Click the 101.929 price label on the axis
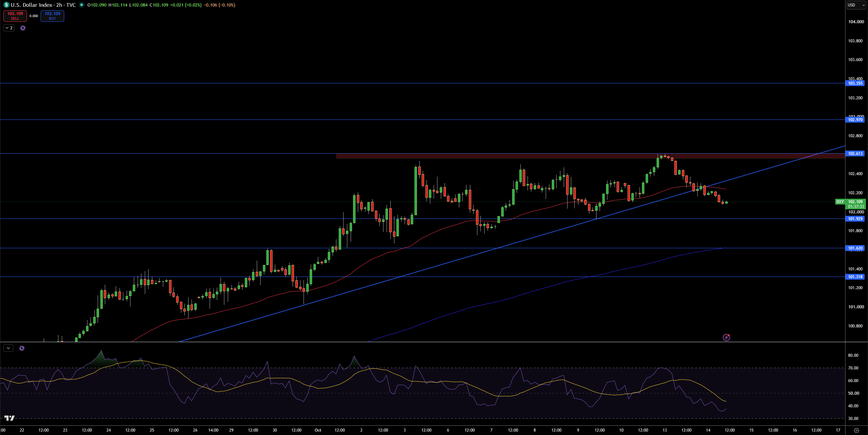Screen dimensions: 868x435 855,219
